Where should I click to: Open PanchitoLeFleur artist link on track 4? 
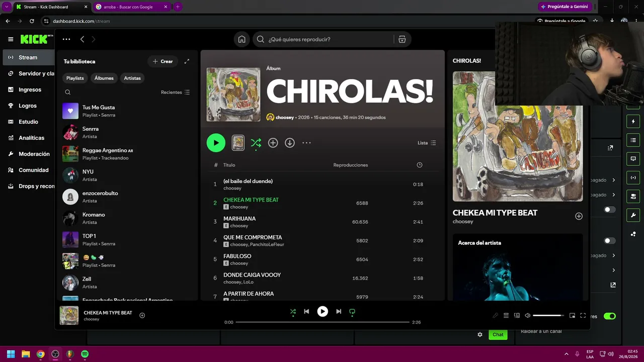267,244
